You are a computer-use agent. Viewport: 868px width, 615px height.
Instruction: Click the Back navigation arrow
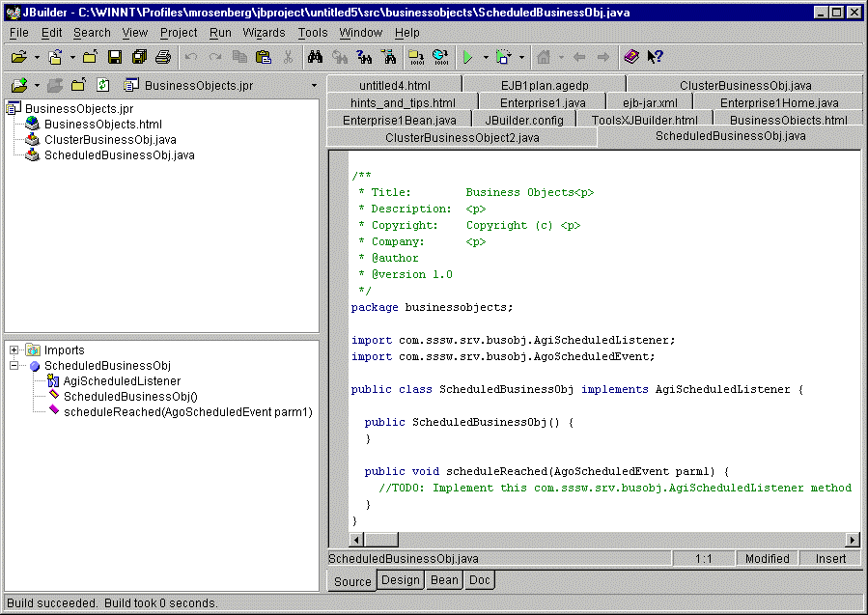click(x=579, y=57)
